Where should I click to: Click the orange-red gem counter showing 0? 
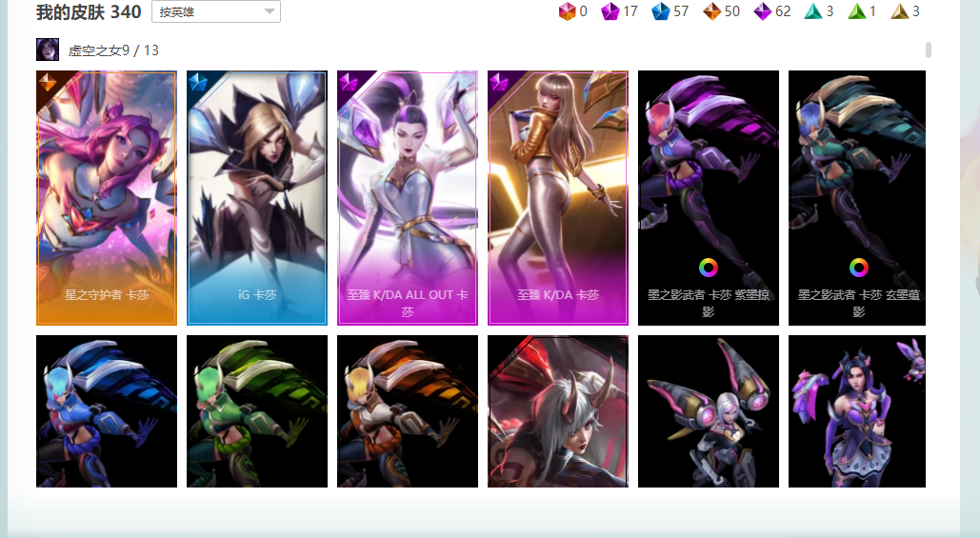(x=573, y=11)
